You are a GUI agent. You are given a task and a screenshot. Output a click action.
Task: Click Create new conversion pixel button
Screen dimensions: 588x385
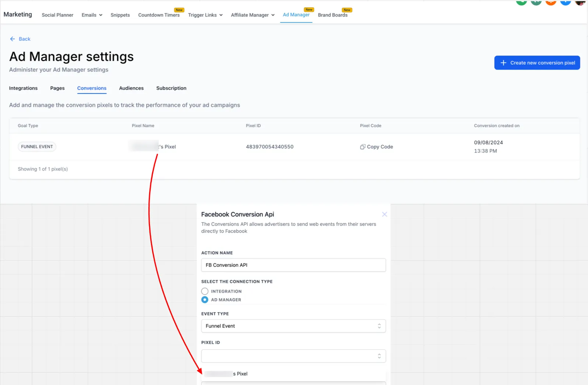pos(537,63)
